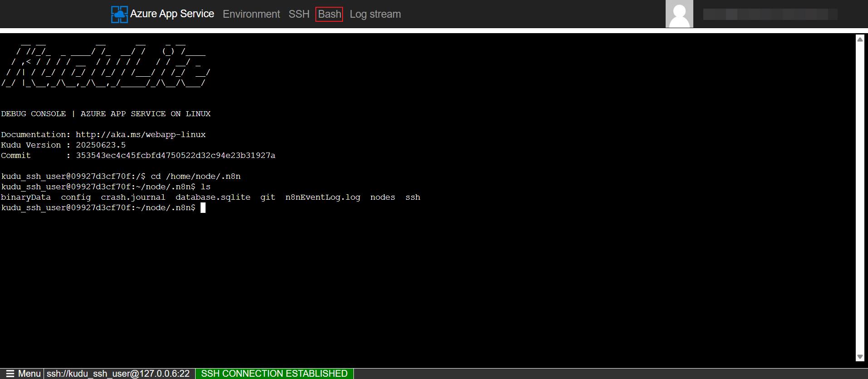This screenshot has width=868, height=379.
Task: Open the Azure App Service home link
Action: coord(172,14)
